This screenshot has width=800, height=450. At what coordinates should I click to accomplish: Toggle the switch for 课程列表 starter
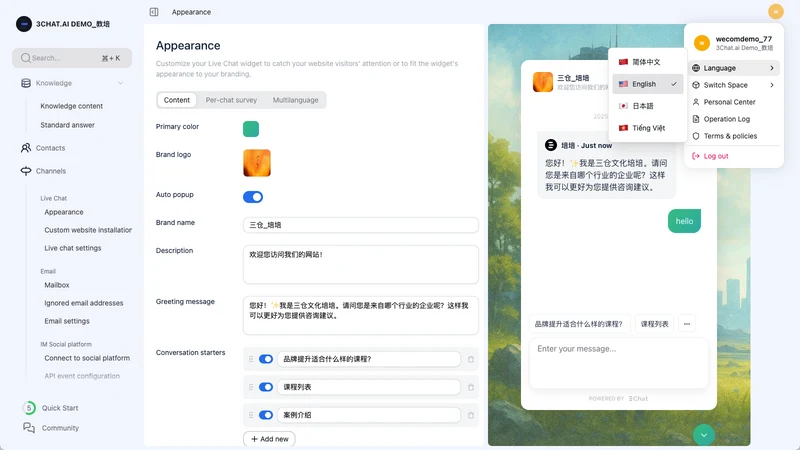pos(266,387)
